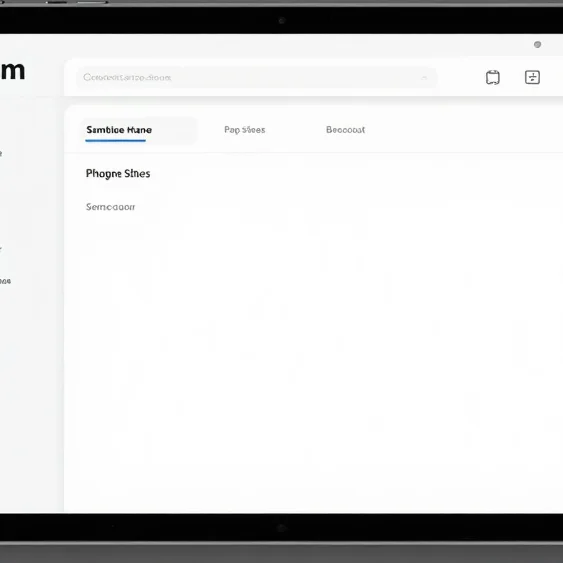Image resolution: width=563 pixels, height=563 pixels.
Task: Click the blue underline beneath the active tab
Action: pyautogui.click(x=115, y=141)
